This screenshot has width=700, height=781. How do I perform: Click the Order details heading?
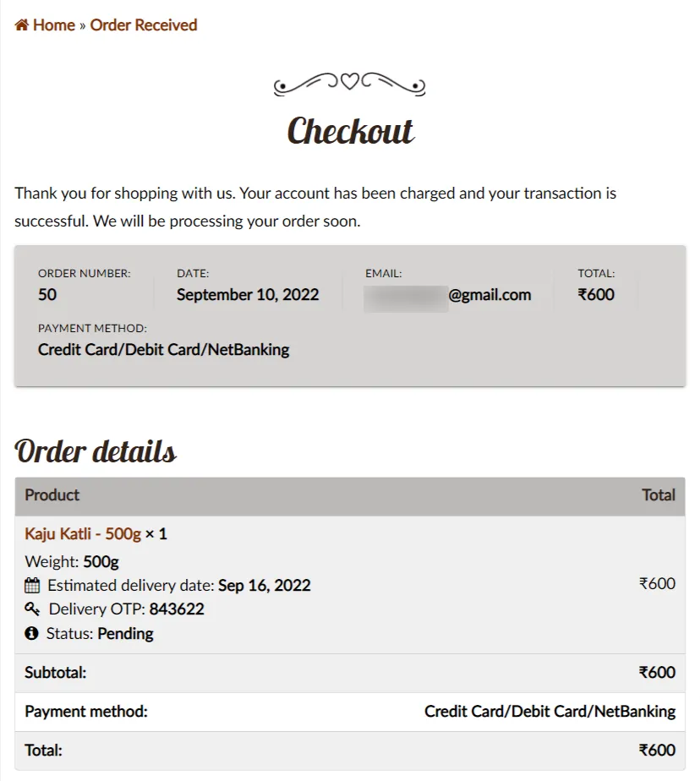tap(96, 451)
